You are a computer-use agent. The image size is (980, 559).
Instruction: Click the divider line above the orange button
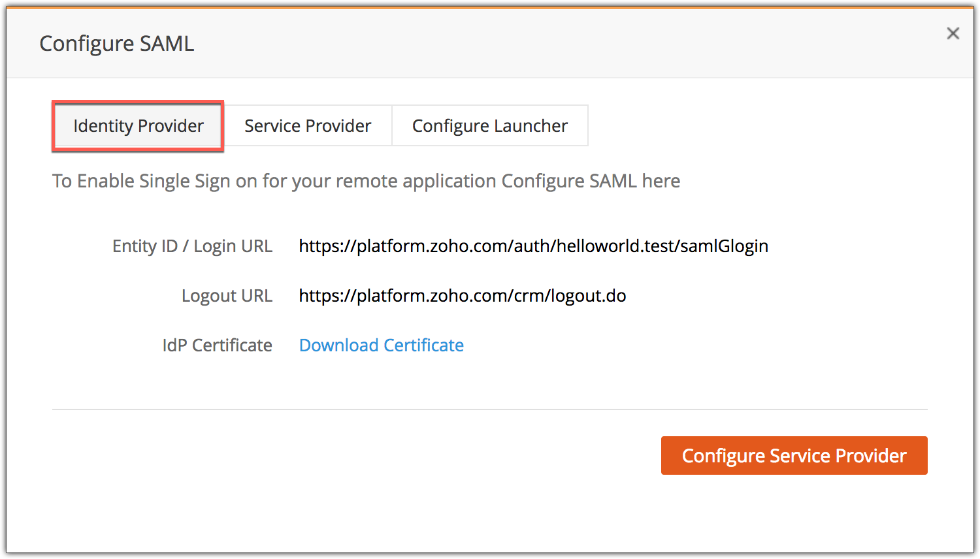tap(489, 409)
